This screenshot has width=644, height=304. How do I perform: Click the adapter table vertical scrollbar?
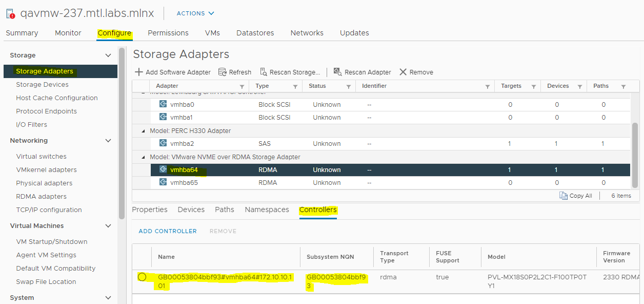coord(635,156)
